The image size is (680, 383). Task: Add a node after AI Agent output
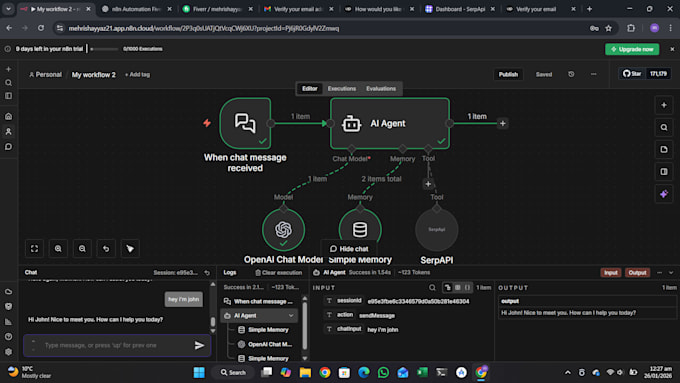[503, 123]
